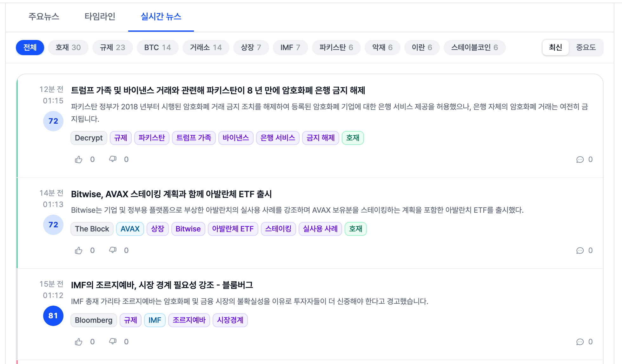Open the Bitwise AVAX ETF headline

point(171,194)
